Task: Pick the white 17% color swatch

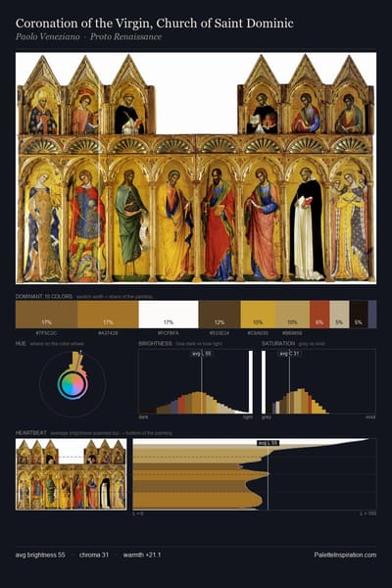Action: pyautogui.click(x=169, y=315)
